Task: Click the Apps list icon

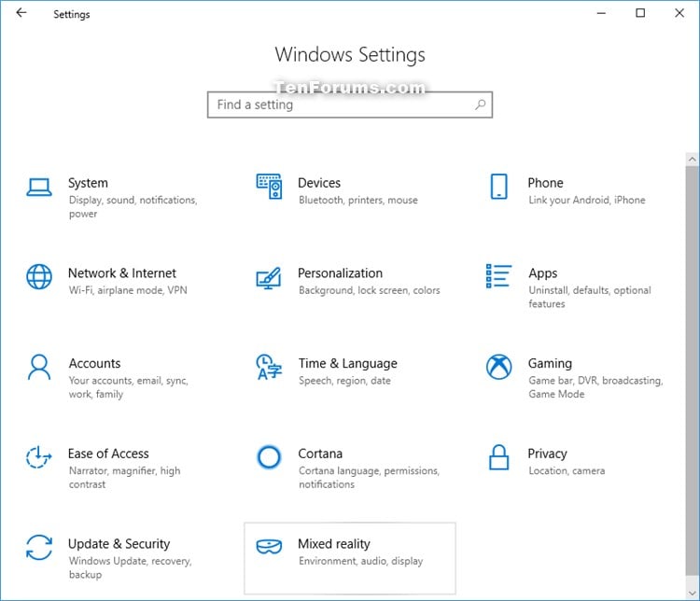Action: tap(498, 276)
